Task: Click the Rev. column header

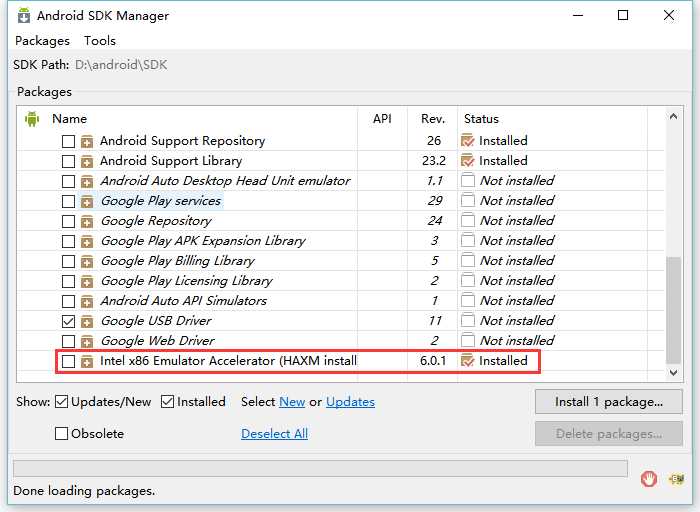Action: (433, 119)
